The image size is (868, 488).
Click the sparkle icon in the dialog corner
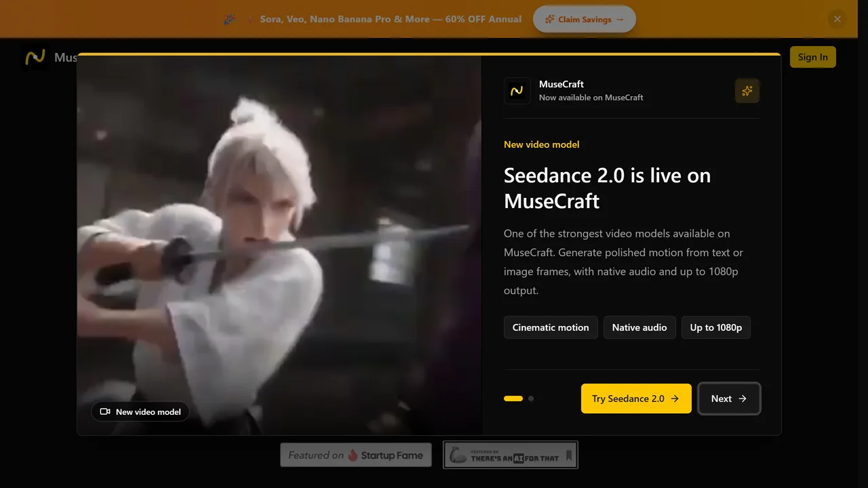pyautogui.click(x=747, y=91)
